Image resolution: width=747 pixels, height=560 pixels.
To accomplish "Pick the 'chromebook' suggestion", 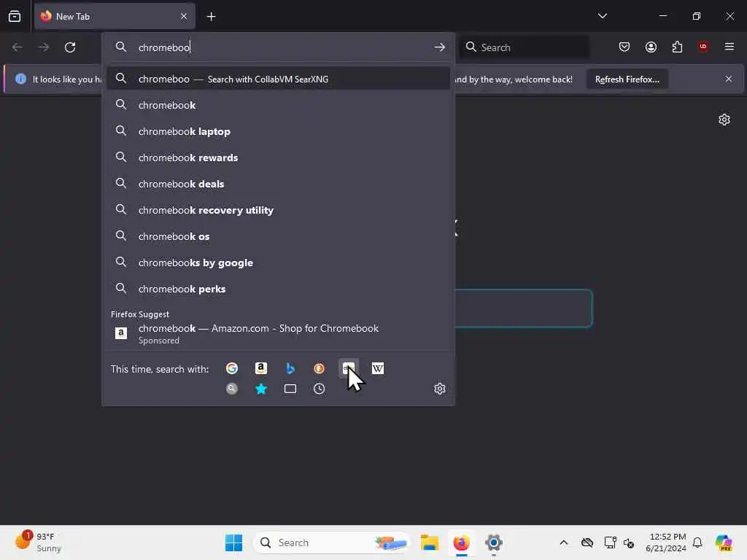I will (278, 105).
